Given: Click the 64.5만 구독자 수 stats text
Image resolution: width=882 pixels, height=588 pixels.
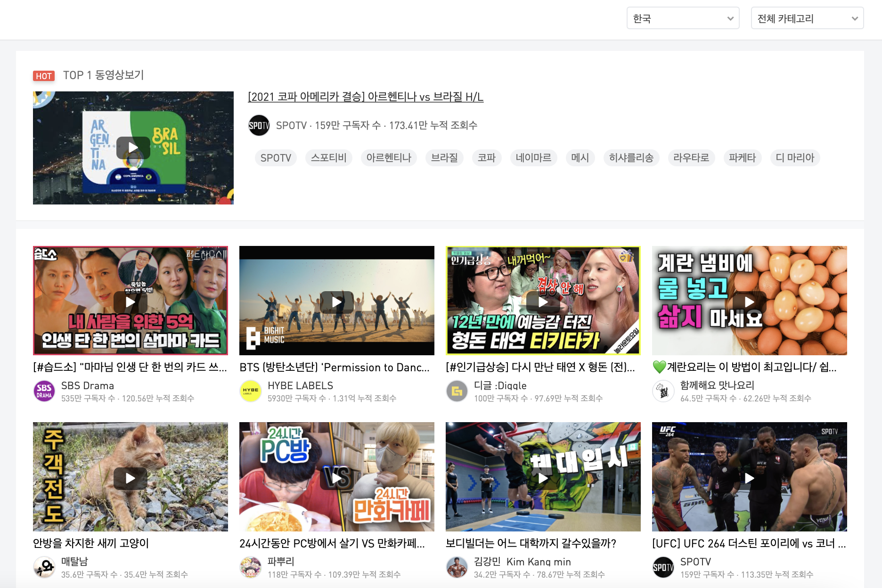Looking at the screenshot, I should pyautogui.click(x=746, y=399).
